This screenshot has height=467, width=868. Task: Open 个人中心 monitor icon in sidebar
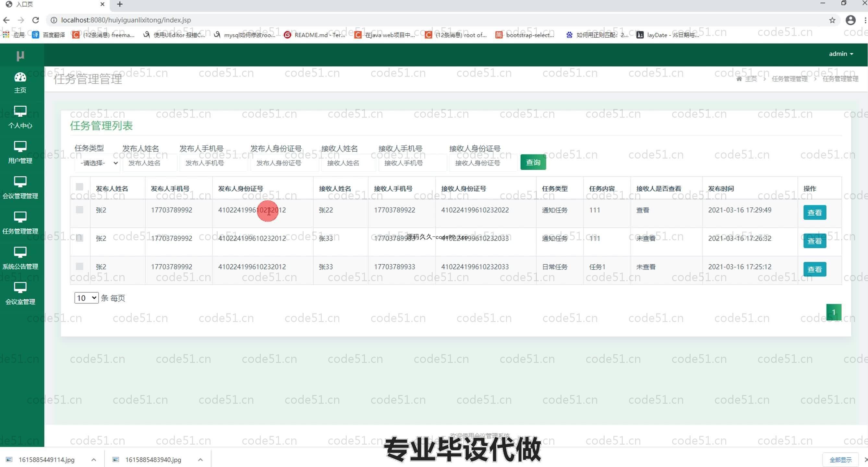20,111
